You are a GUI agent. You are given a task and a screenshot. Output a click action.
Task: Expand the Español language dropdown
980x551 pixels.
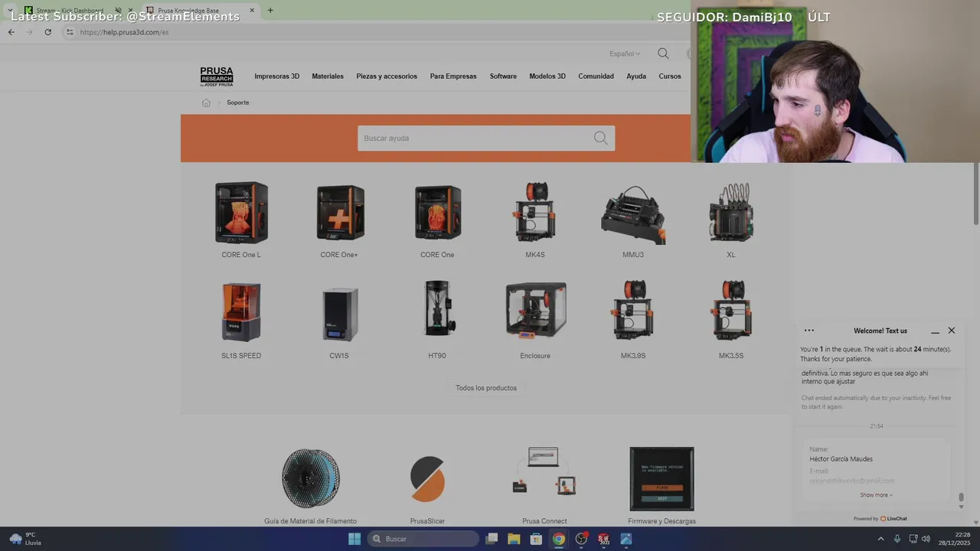[624, 54]
